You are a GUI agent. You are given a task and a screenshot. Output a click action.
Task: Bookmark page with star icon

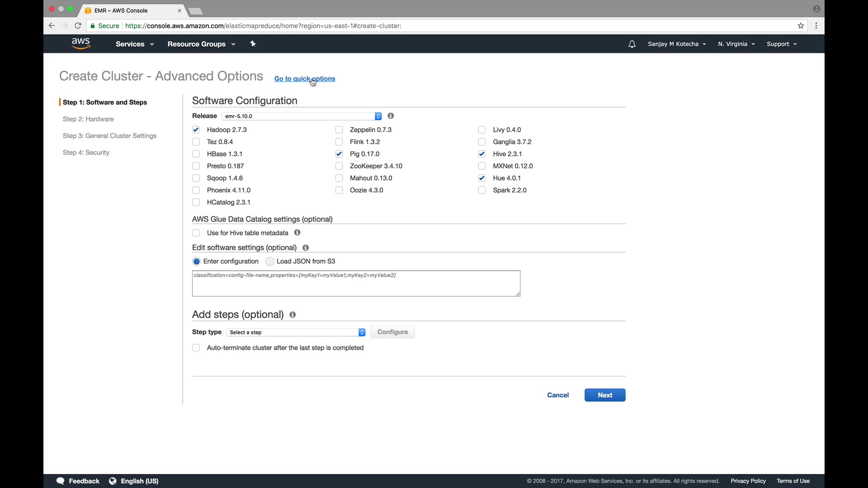coord(801,26)
